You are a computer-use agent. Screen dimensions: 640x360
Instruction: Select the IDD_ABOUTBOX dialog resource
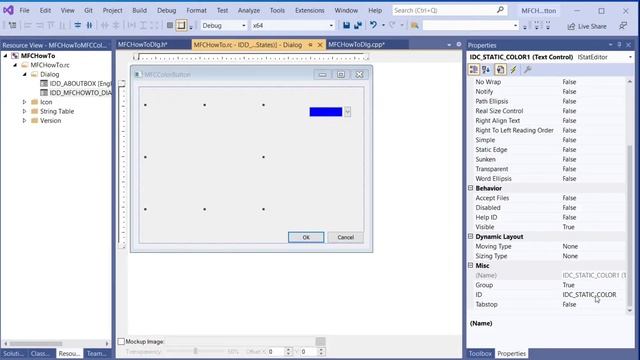click(x=80, y=84)
